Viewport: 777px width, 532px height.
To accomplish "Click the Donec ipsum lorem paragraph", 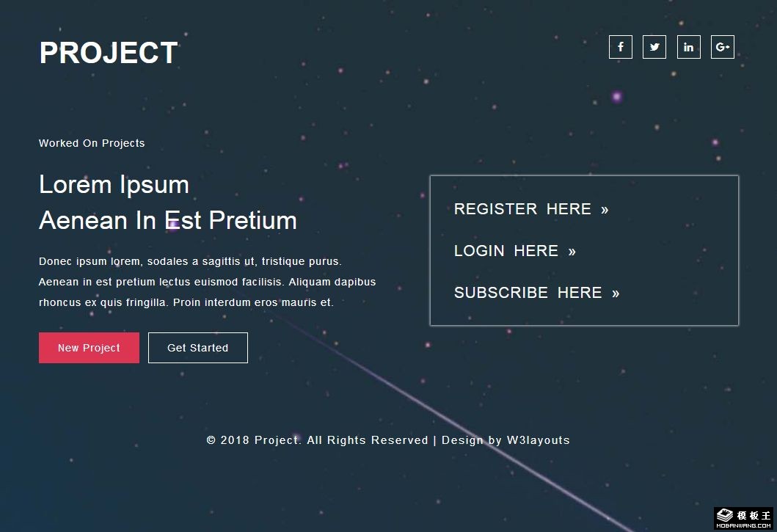I will click(207, 282).
